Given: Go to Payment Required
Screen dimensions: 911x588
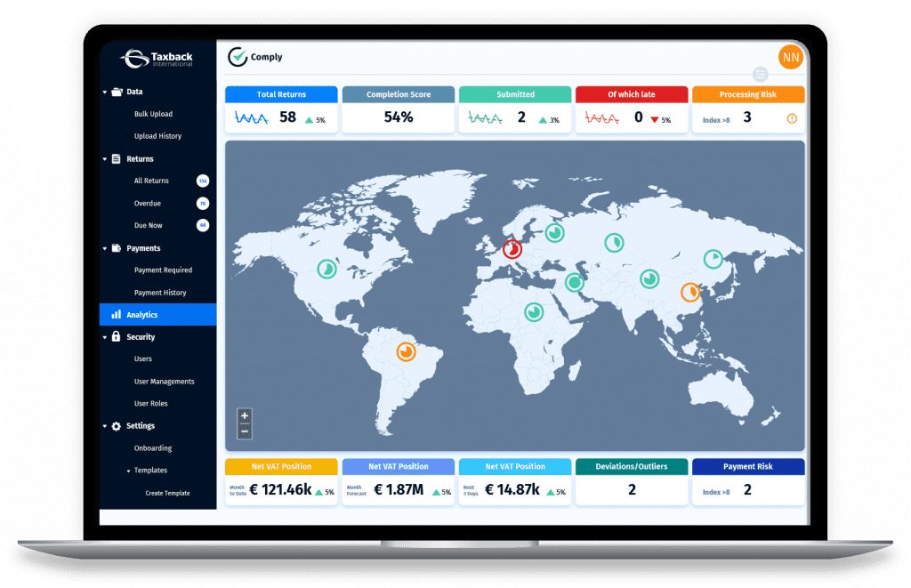Looking at the screenshot, I should pos(164,270).
